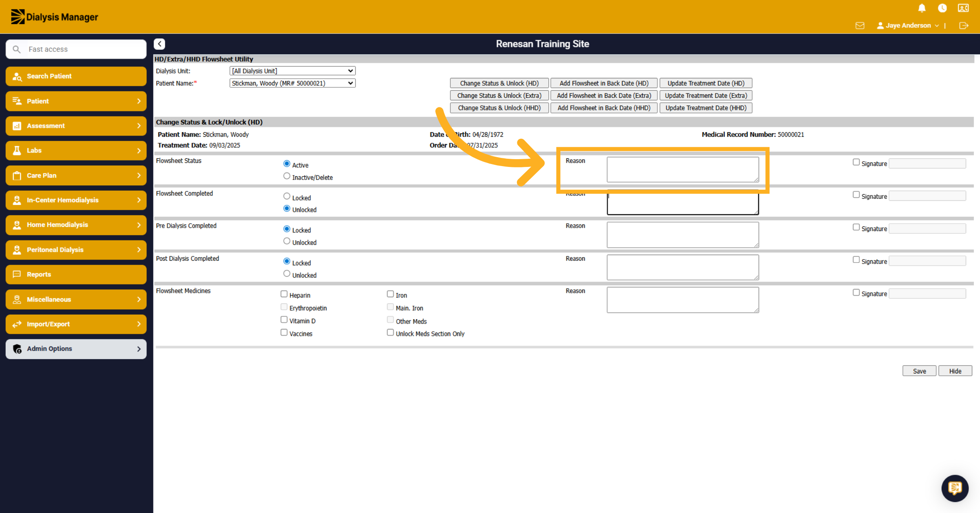The image size is (980, 513).
Task: Tick Signature checkbox for Flowsheet Status
Action: tap(856, 162)
